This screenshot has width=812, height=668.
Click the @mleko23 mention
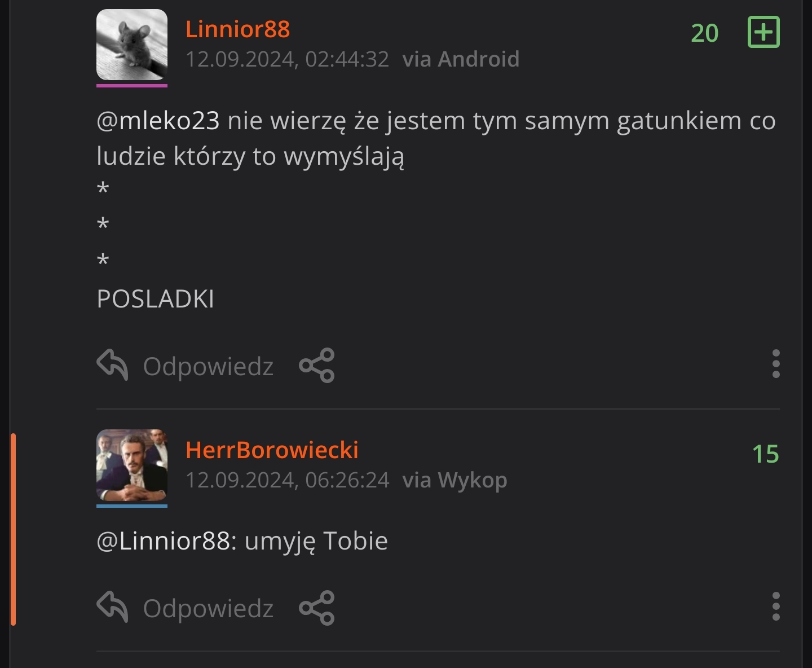pyautogui.click(x=158, y=121)
